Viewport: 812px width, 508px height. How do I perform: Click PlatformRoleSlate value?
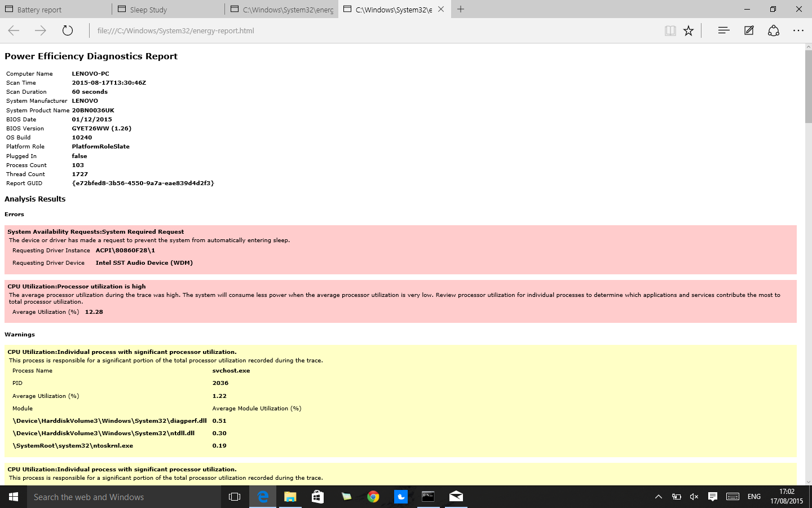tap(100, 146)
